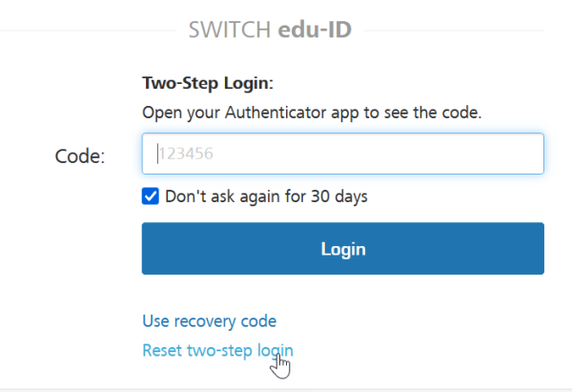
Task: Click the "Don't ask again for 30 days" label
Action: (x=266, y=196)
